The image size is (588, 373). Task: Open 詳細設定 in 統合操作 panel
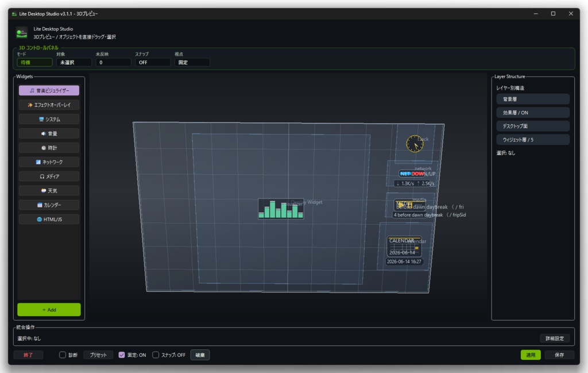pyautogui.click(x=555, y=339)
